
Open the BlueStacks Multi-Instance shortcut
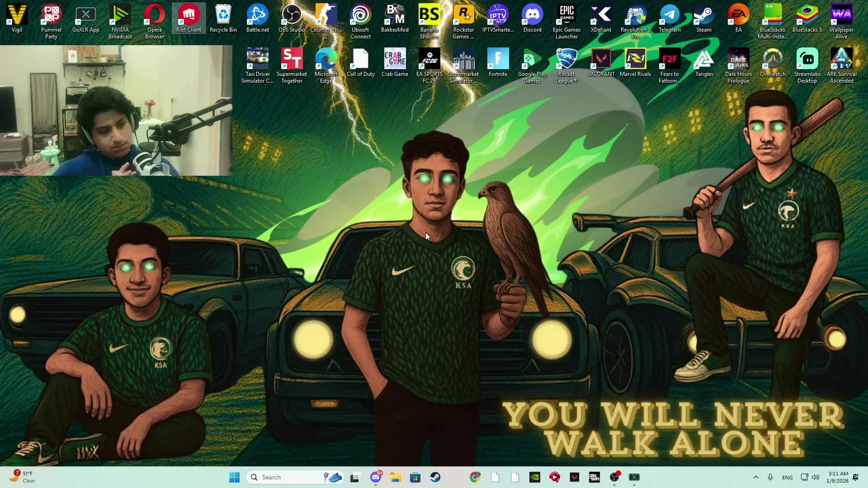[772, 22]
